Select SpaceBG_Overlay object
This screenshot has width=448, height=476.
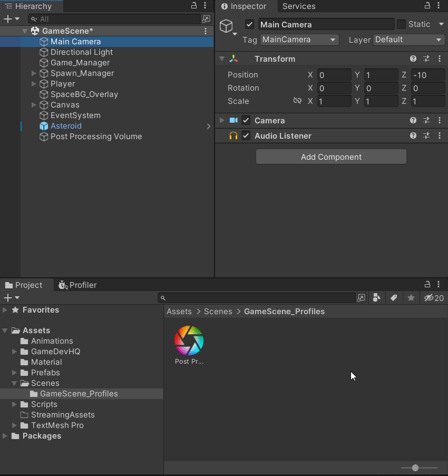tap(84, 94)
